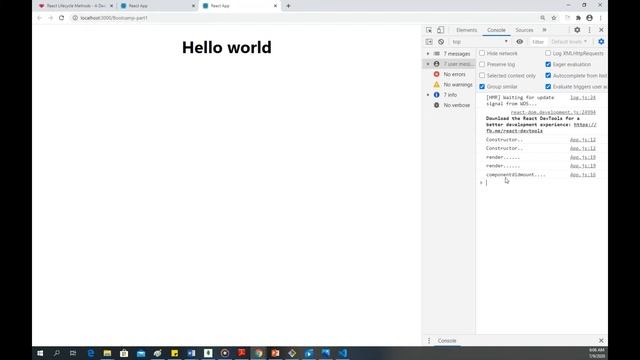Image resolution: width=640 pixels, height=360 pixels.
Task: Open Visual Studio Code from taskbar
Action: click(342, 353)
